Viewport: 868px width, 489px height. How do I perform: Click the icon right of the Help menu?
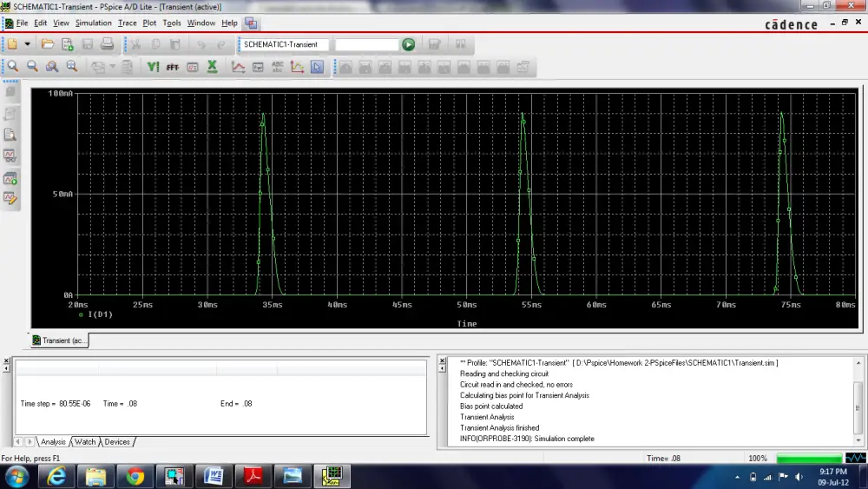tap(251, 23)
